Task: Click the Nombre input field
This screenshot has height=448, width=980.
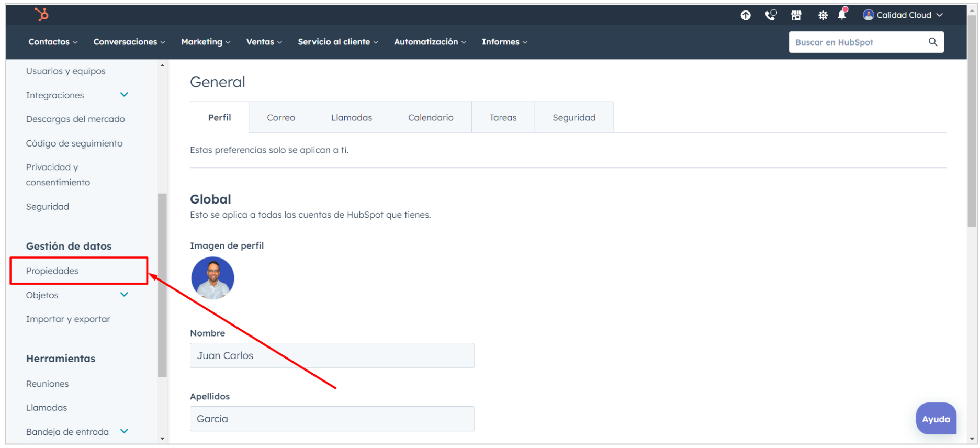Action: click(332, 356)
